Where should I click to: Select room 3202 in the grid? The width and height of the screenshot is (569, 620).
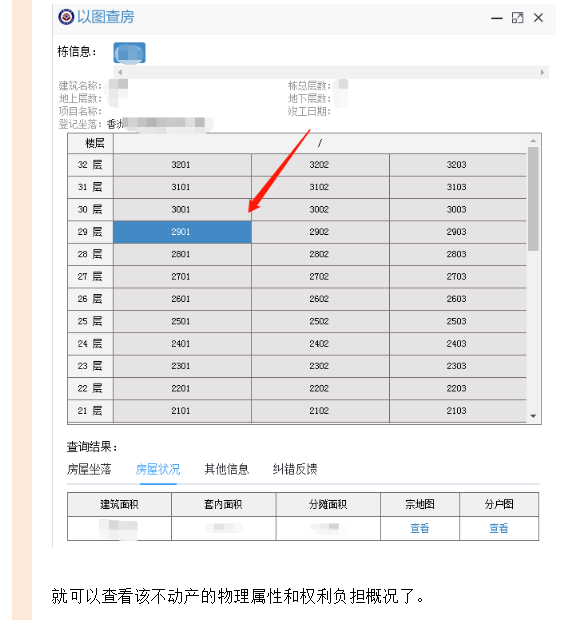click(320, 164)
